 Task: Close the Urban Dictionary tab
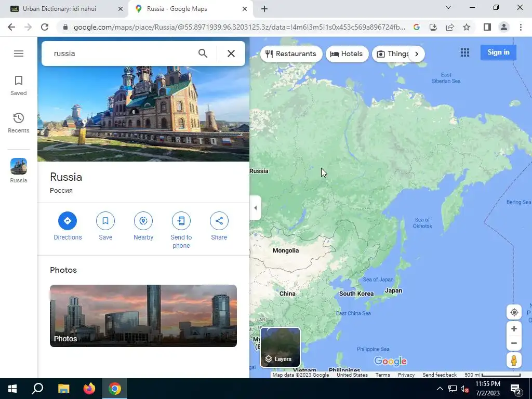(121, 9)
